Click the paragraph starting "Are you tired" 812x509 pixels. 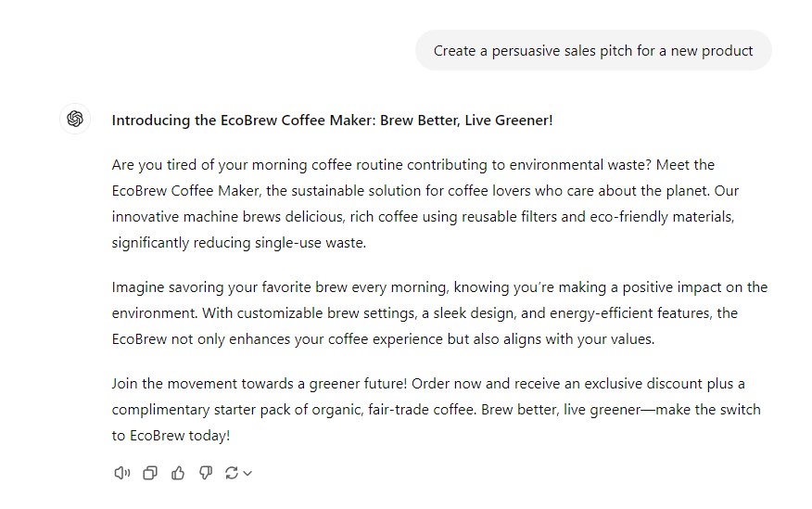(425, 203)
